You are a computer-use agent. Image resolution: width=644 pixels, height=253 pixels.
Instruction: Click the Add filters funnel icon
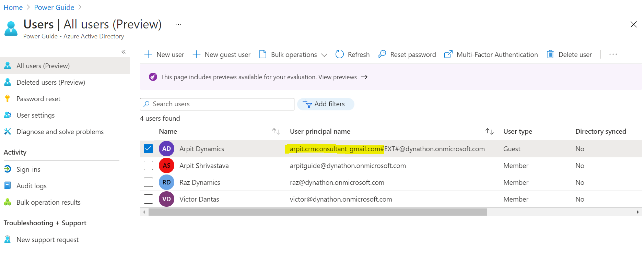pyautogui.click(x=307, y=104)
